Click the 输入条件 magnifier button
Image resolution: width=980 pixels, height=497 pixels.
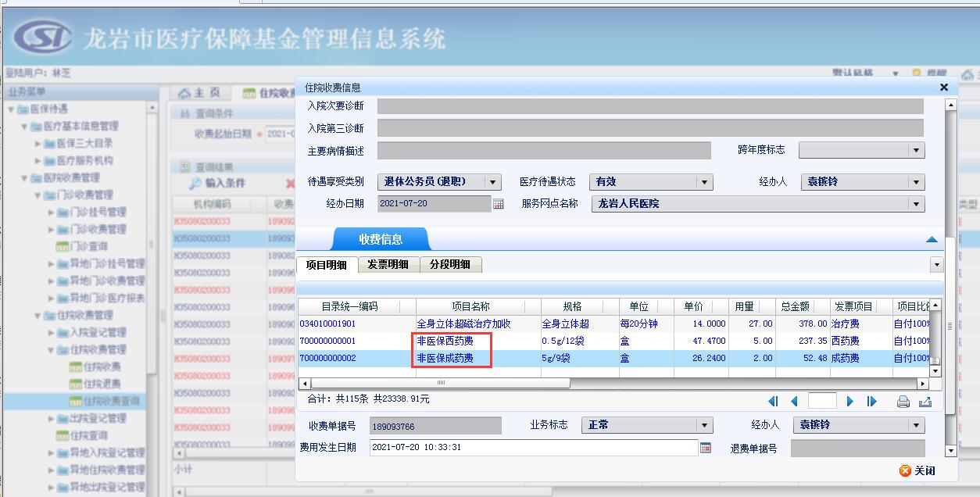click(x=217, y=183)
